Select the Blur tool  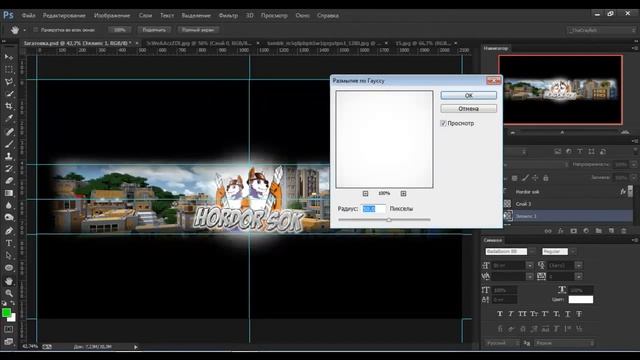pos(9,205)
